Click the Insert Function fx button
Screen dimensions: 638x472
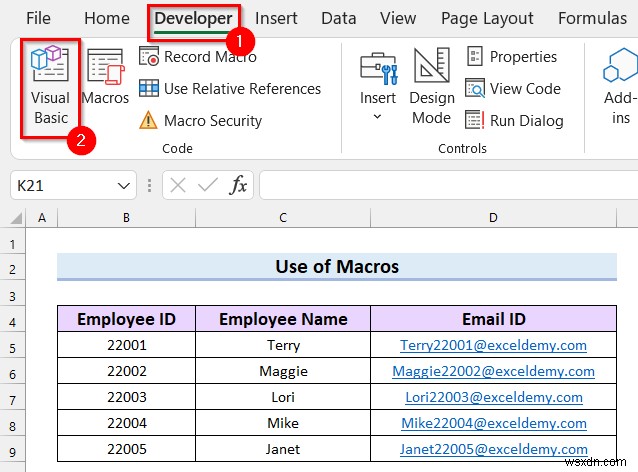point(238,186)
